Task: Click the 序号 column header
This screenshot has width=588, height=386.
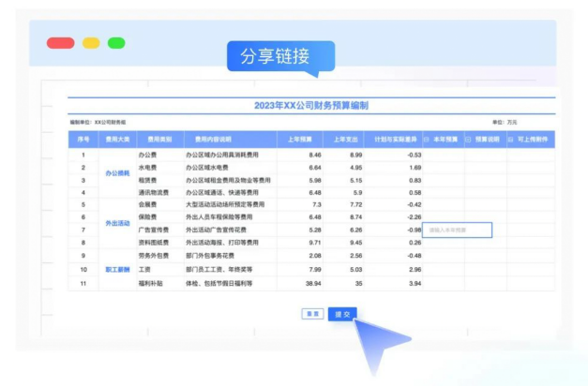Action: tap(83, 140)
